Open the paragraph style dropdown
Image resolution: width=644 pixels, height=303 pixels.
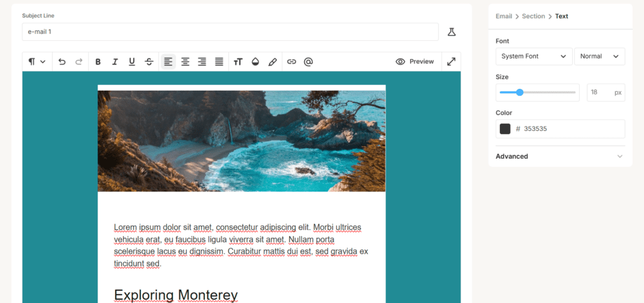37,62
